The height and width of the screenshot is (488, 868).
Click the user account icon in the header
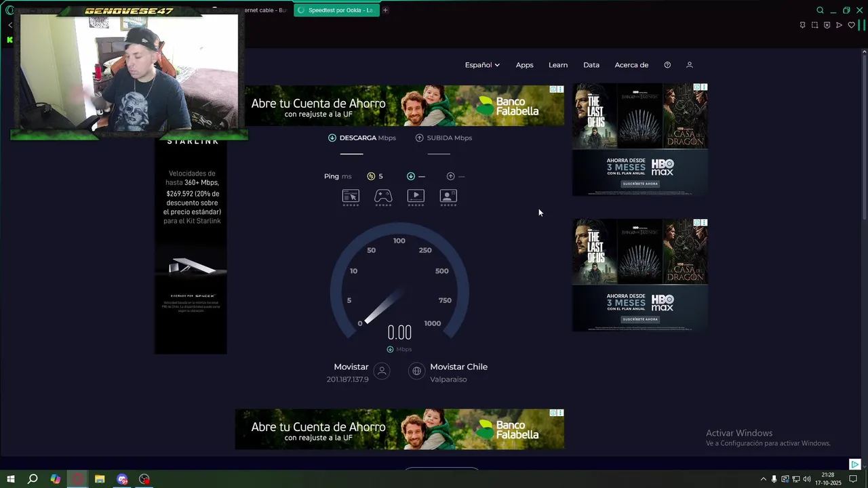(690, 65)
